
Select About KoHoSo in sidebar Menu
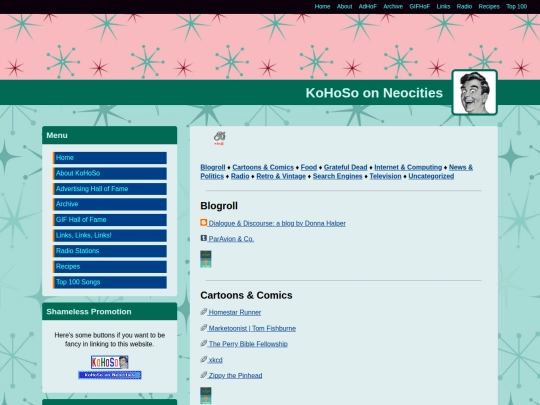coord(110,173)
